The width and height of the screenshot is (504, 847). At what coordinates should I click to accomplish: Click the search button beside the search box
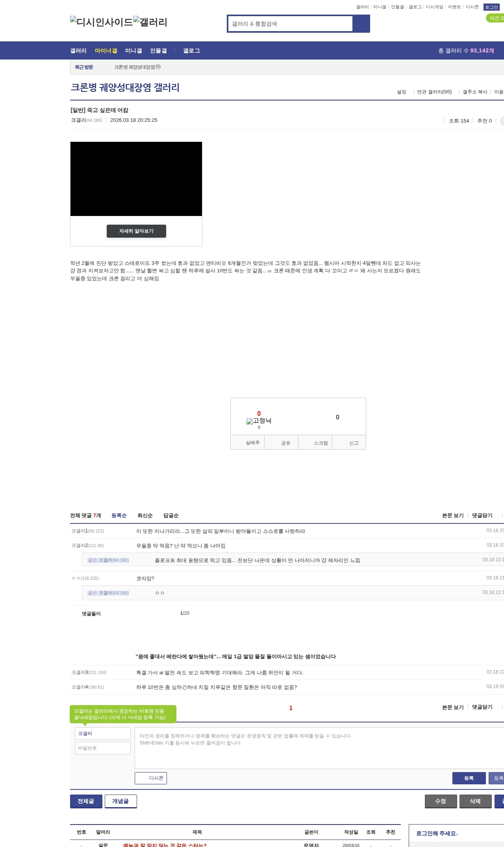point(361,24)
